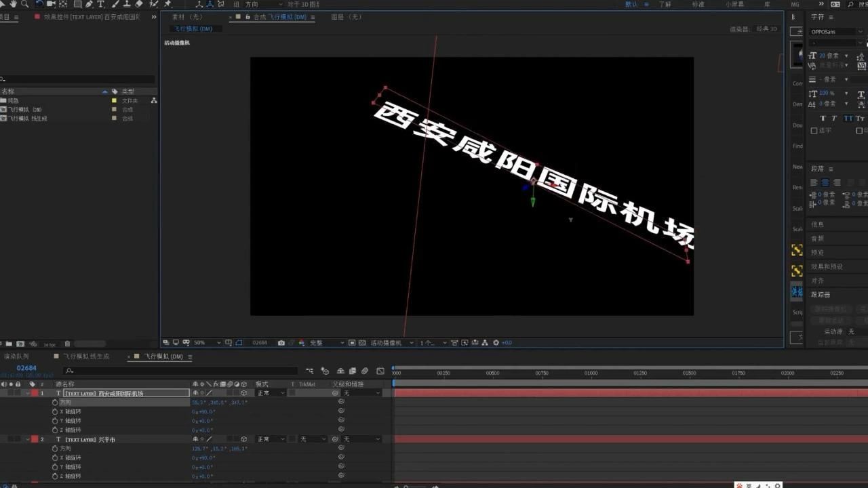Select the Roto Brush tool
This screenshot has height=488, width=868.
(x=153, y=4)
